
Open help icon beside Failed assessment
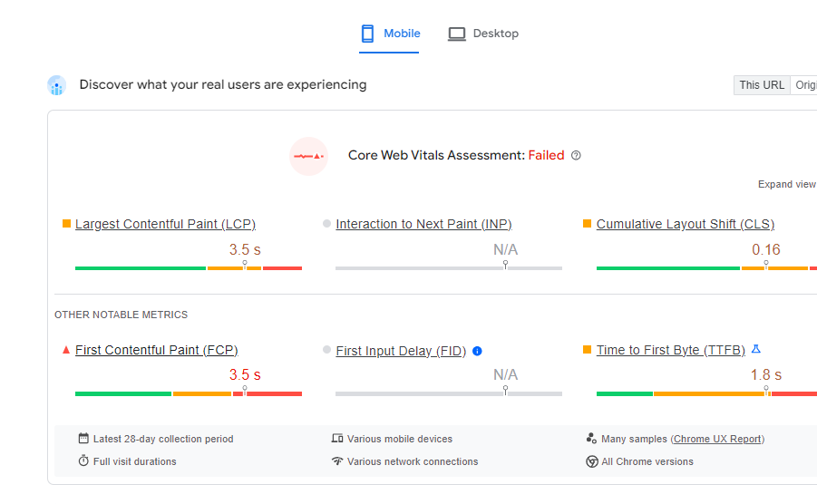(x=576, y=155)
